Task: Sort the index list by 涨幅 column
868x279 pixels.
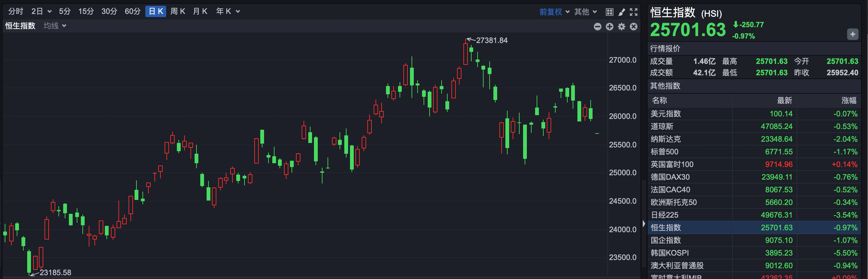Action: pos(848,100)
